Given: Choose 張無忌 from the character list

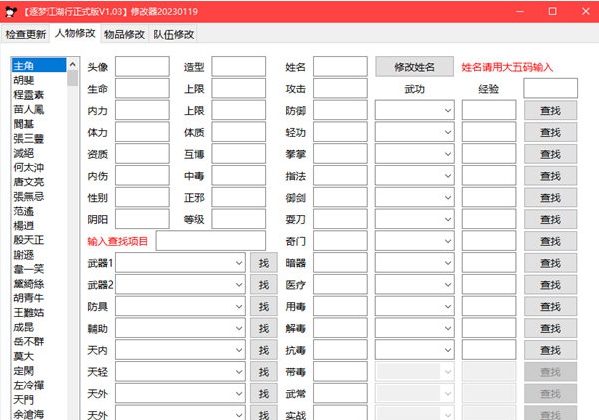Looking at the screenshot, I should coord(39,196).
